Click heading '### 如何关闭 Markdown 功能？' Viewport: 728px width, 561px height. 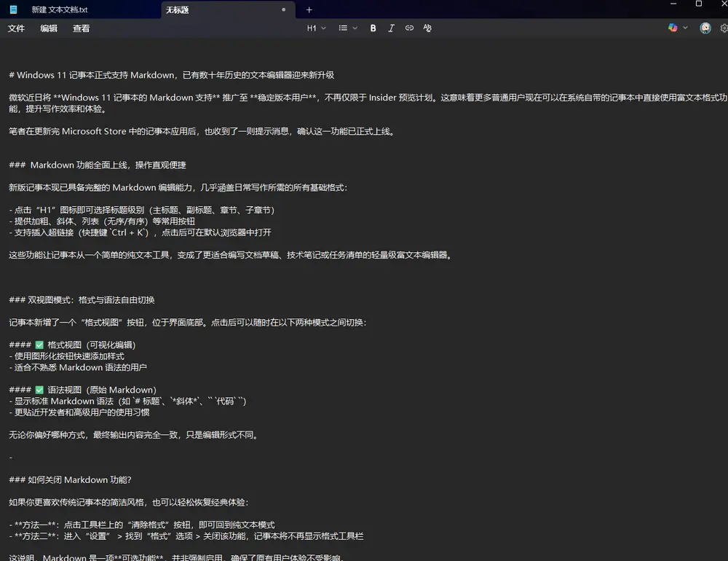(x=70, y=480)
